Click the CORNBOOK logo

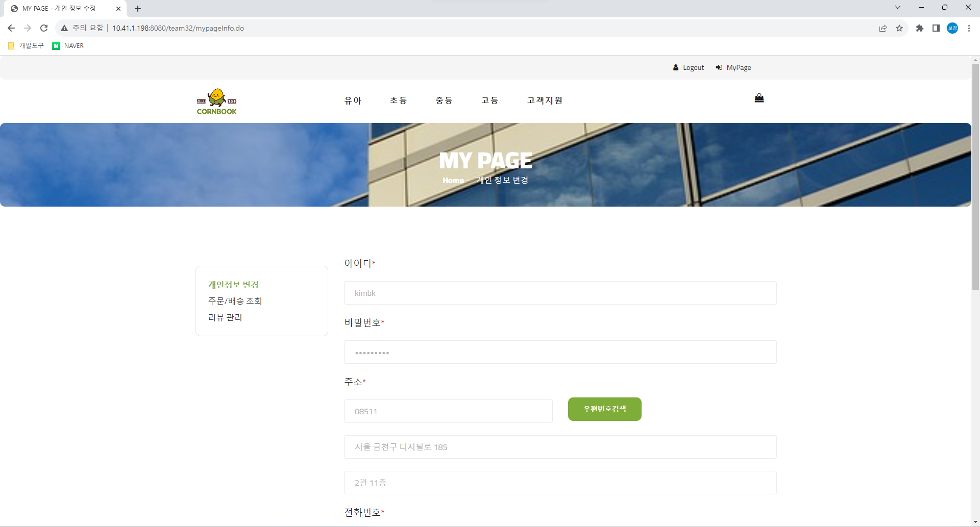pyautogui.click(x=216, y=101)
